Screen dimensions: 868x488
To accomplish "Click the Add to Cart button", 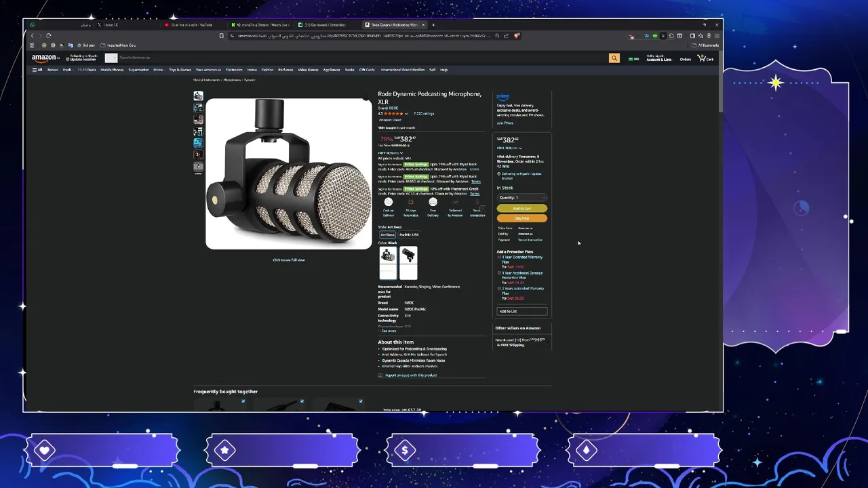I will pos(521,209).
